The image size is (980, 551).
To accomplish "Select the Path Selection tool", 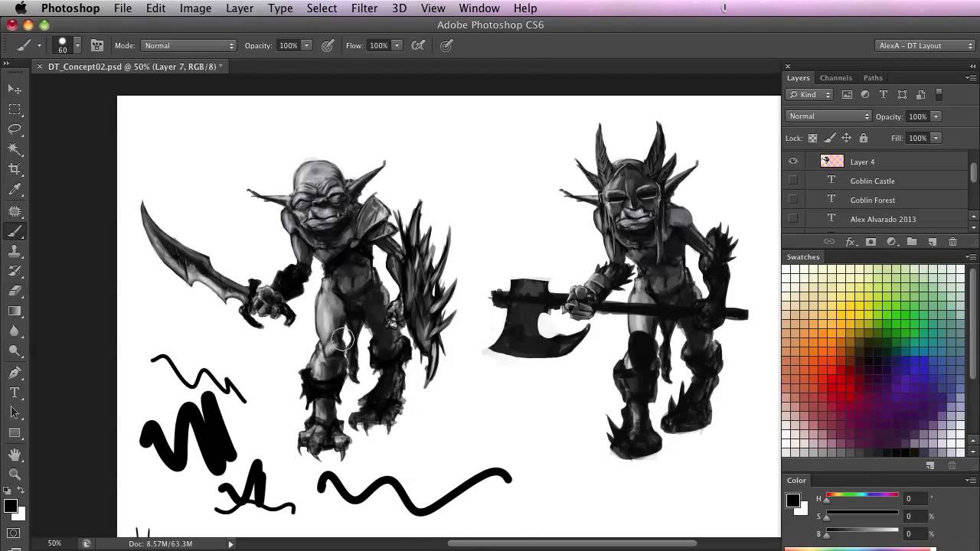I will point(15,412).
